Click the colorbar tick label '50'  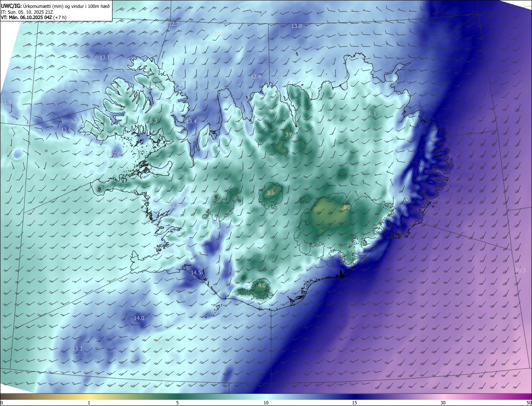529,403
